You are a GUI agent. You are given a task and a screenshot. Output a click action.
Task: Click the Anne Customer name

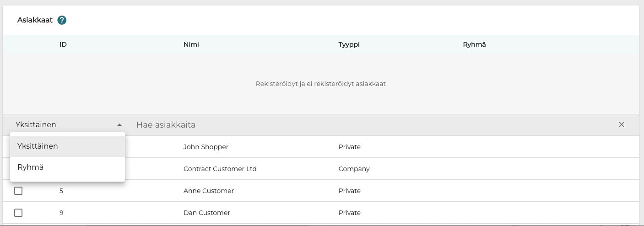coord(208,191)
